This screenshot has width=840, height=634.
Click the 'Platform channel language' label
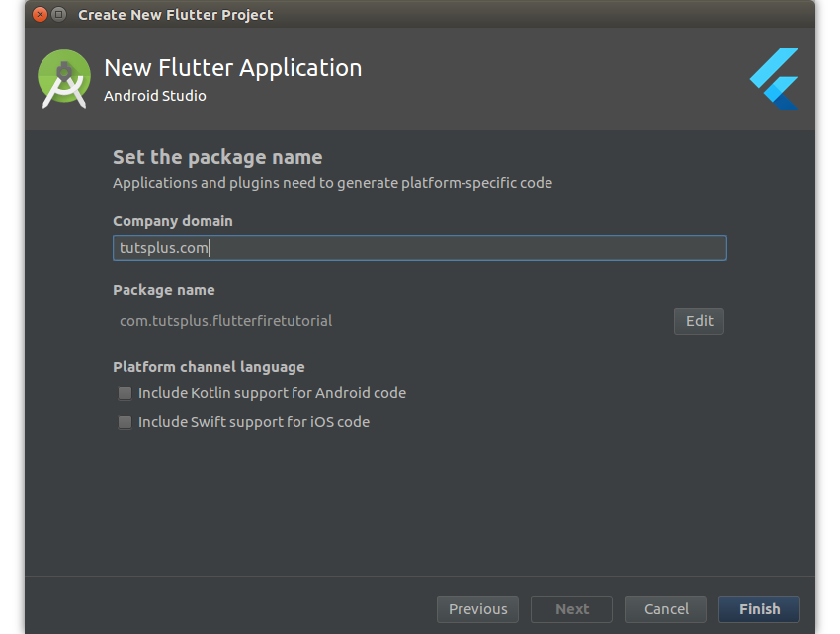pos(209,367)
